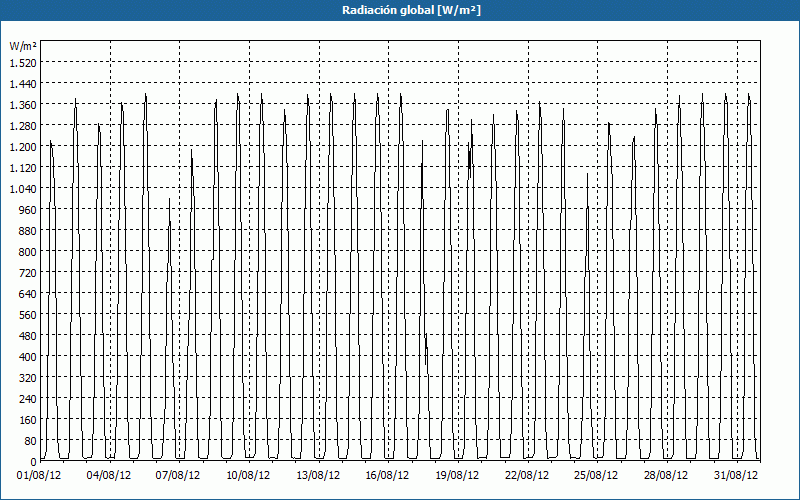Viewport: 800px width, 500px height.
Task: Click the 240 y-axis label
Action: [28, 399]
